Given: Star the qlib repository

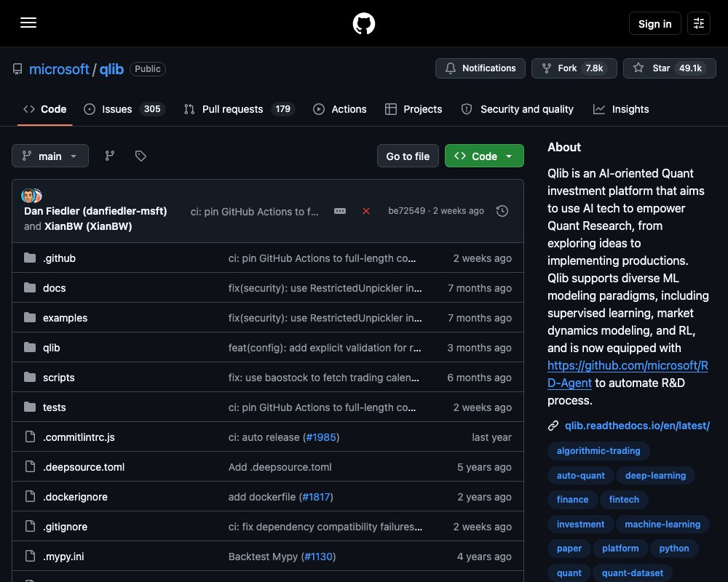Looking at the screenshot, I should (x=669, y=68).
